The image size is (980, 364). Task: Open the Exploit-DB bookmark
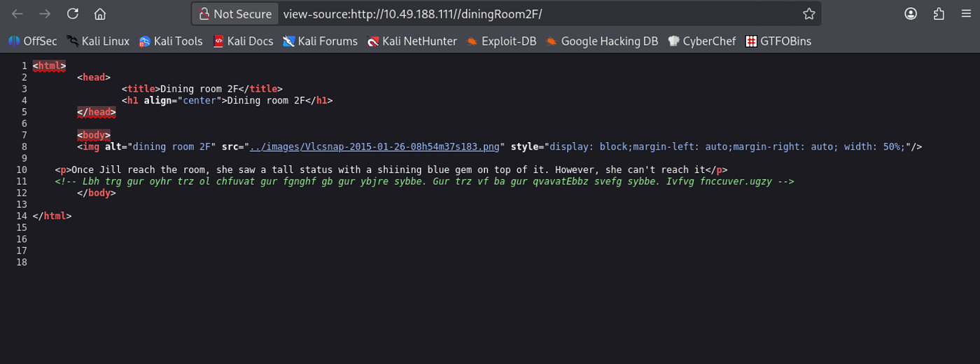coord(501,41)
